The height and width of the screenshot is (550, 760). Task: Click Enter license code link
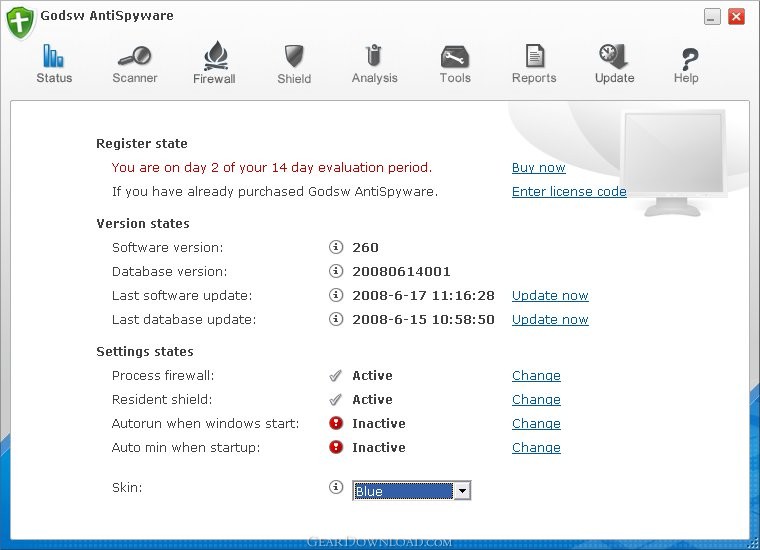point(569,191)
